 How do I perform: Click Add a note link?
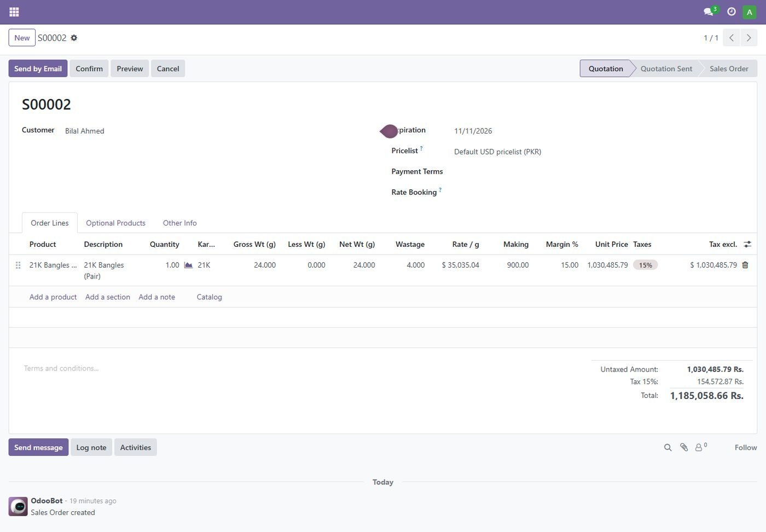coord(157,297)
